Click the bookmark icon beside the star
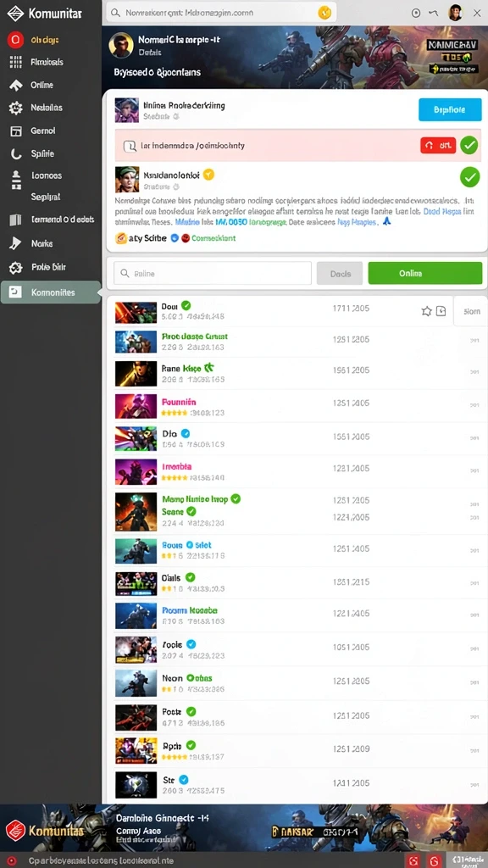The height and width of the screenshot is (868, 488). pos(441,311)
